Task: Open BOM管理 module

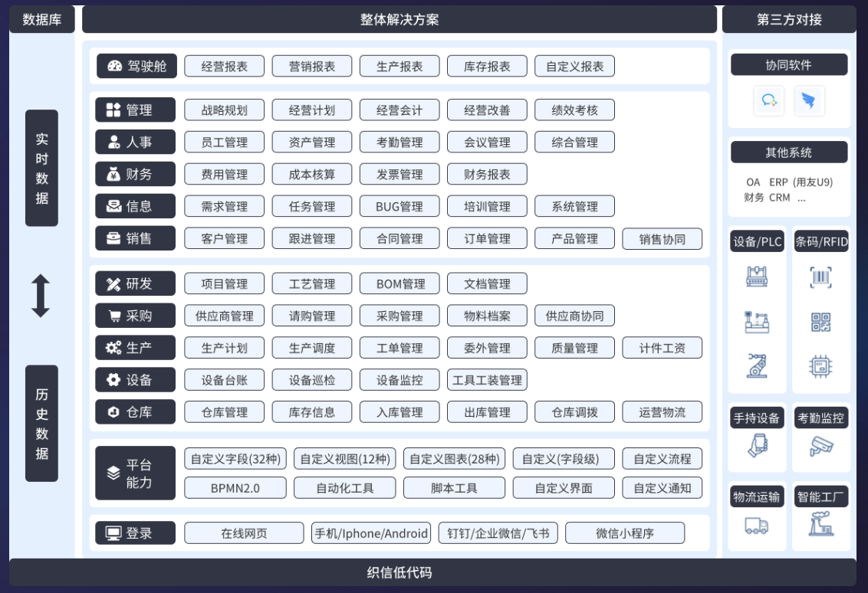Action: (399, 283)
